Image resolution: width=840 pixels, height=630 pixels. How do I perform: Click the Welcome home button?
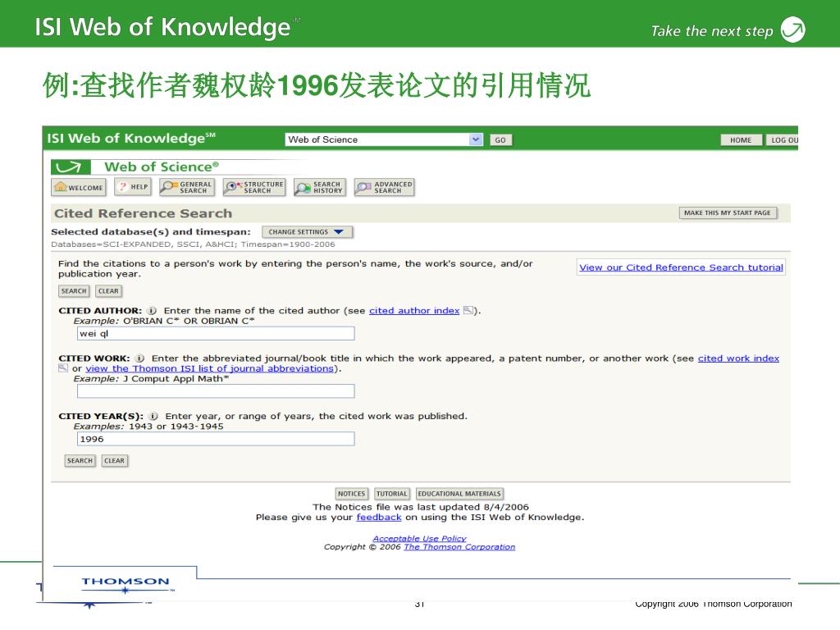[x=79, y=188]
